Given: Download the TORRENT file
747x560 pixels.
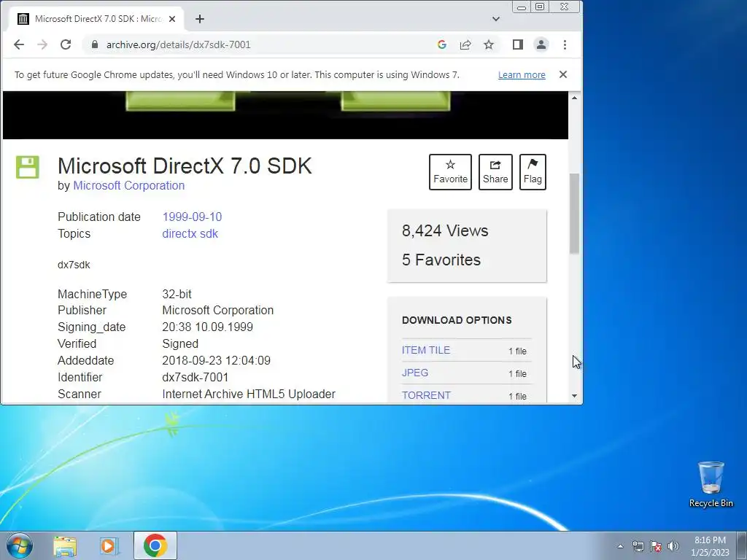Looking at the screenshot, I should coord(426,395).
